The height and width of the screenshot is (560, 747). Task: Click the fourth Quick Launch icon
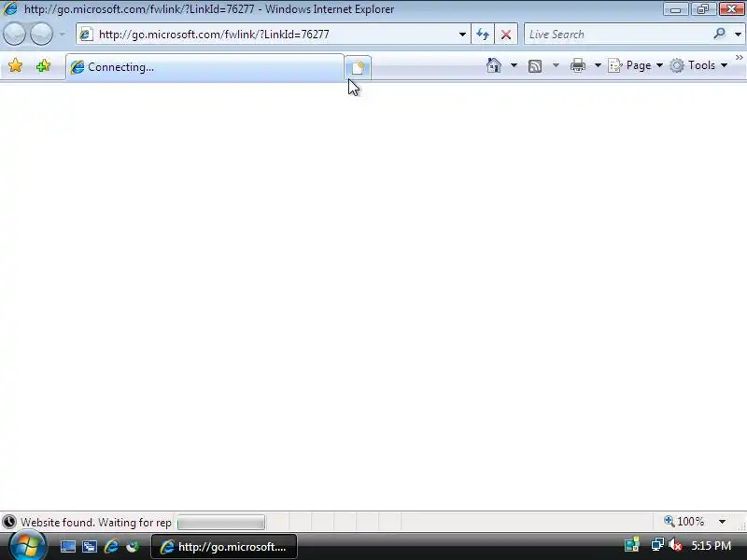pyautogui.click(x=132, y=546)
